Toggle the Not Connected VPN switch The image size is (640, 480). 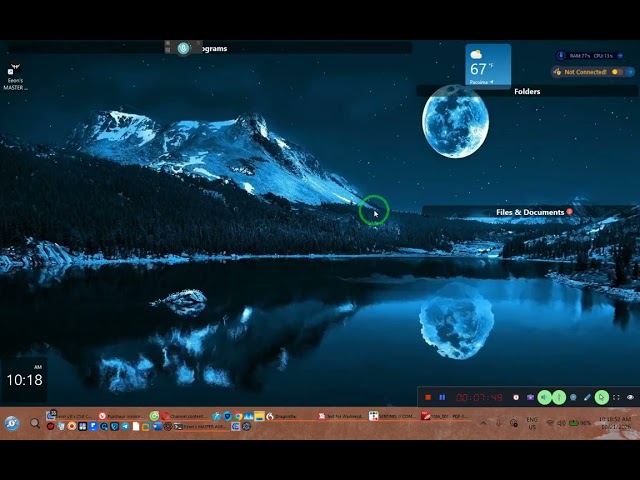pos(617,72)
